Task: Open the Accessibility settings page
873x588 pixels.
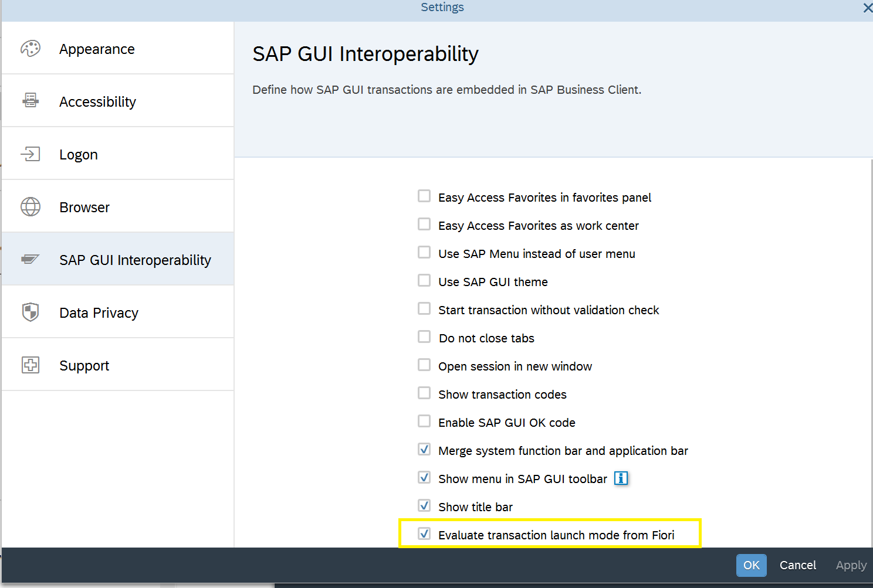Action: [x=118, y=101]
